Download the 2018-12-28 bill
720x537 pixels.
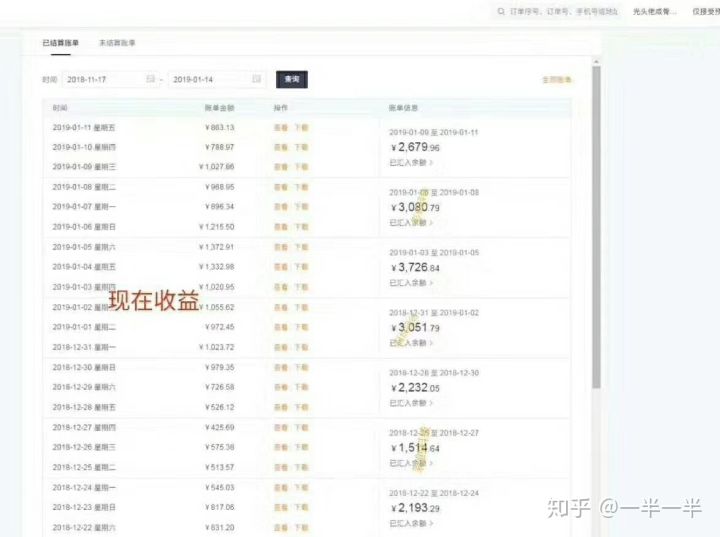coord(301,407)
